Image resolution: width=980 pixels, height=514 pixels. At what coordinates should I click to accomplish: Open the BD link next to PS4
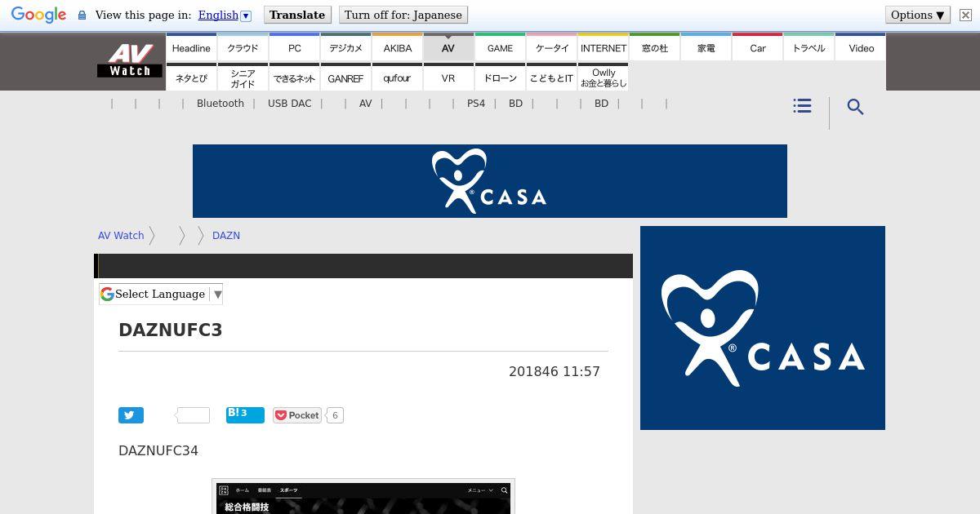515,104
